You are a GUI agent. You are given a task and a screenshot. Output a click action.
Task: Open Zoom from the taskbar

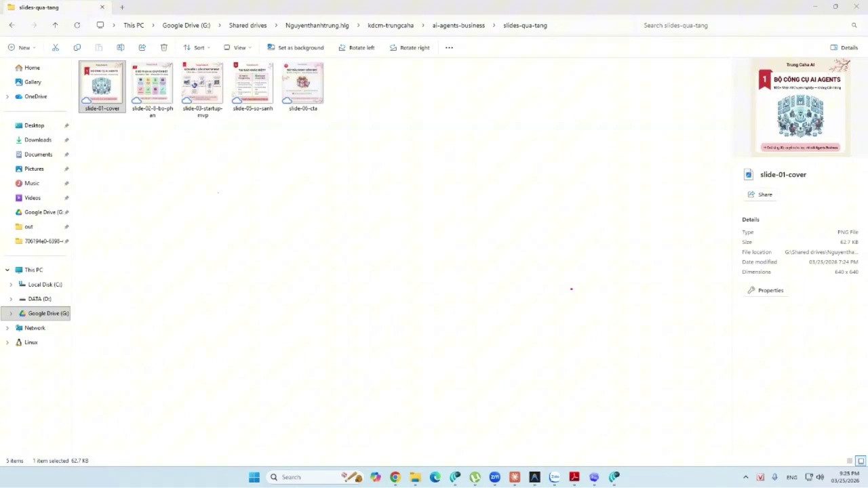coord(495,477)
